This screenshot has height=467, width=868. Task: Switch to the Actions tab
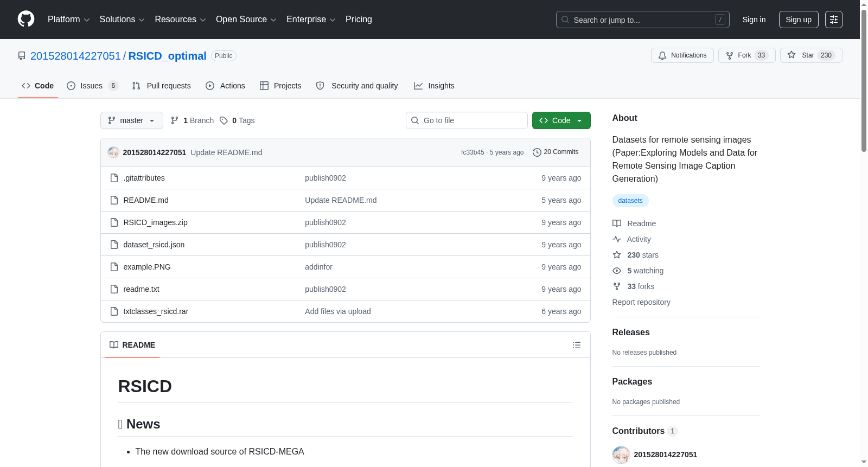pyautogui.click(x=226, y=86)
